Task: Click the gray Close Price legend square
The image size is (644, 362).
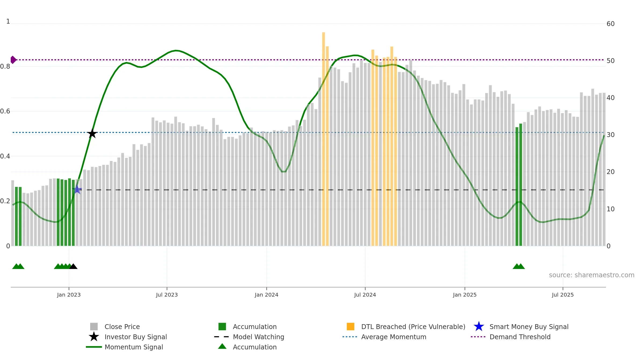Action: point(94,327)
